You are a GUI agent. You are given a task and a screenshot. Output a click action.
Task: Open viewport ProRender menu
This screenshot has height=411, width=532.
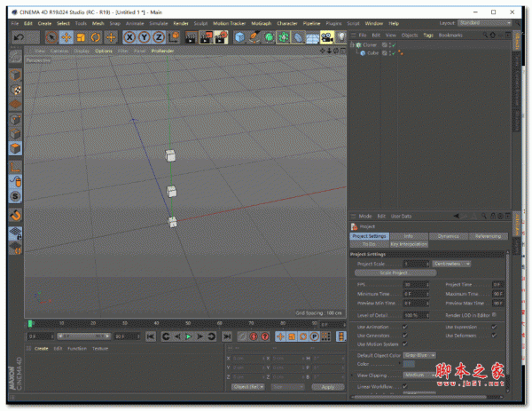[162, 51]
